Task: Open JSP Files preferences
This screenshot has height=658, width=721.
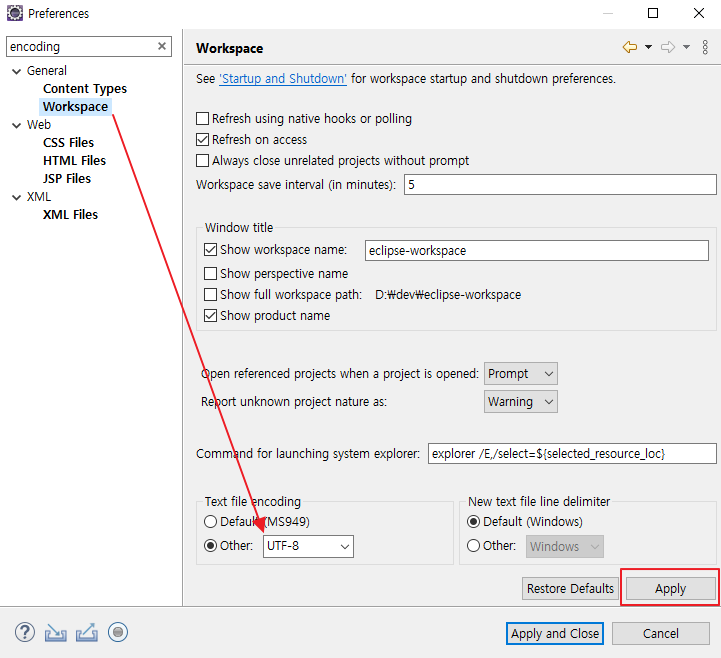Action: [x=67, y=178]
